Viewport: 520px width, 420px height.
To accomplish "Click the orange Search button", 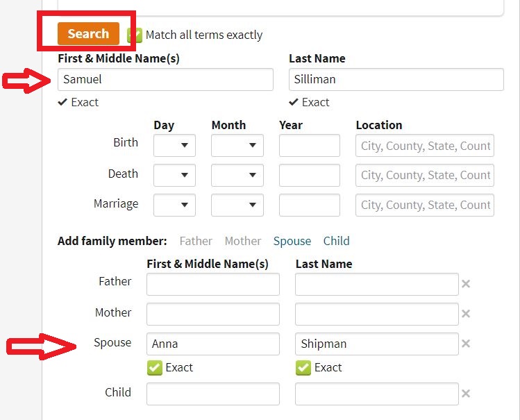I will [x=88, y=33].
